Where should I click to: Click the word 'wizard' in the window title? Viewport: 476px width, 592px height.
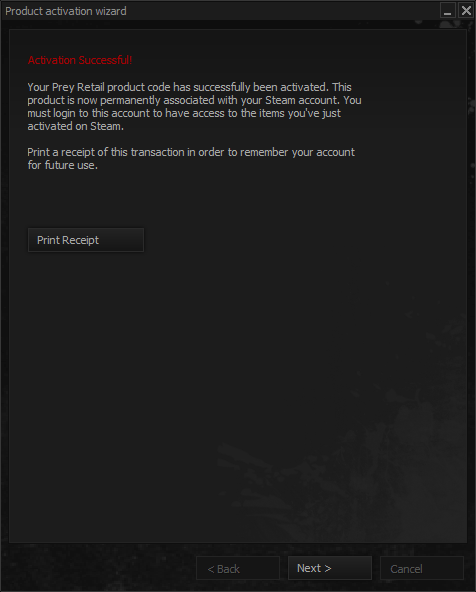point(111,11)
